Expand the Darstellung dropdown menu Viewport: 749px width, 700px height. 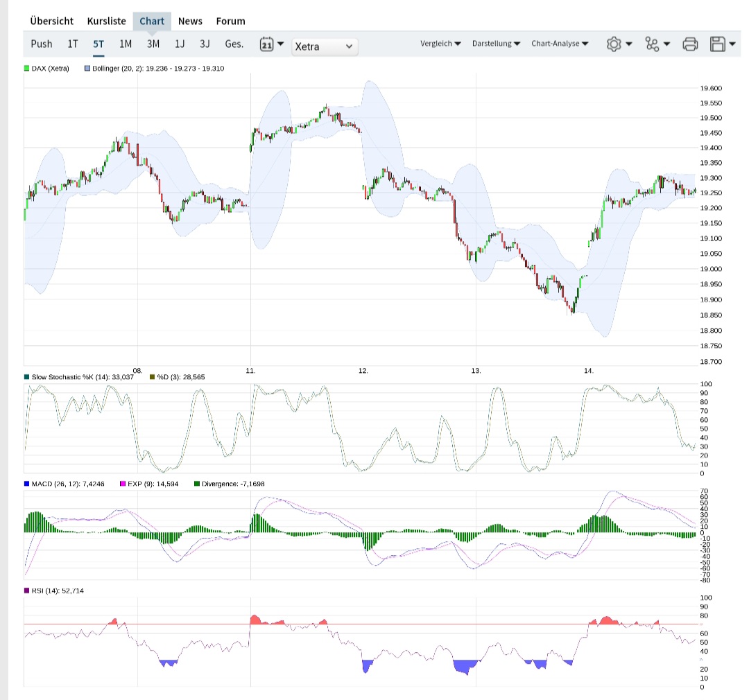496,44
